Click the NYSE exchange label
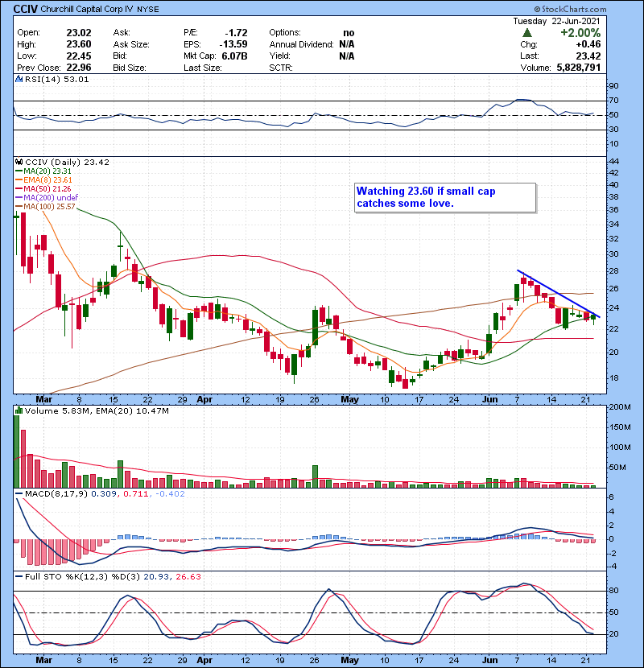The height and width of the screenshot is (668, 644). pos(148,10)
